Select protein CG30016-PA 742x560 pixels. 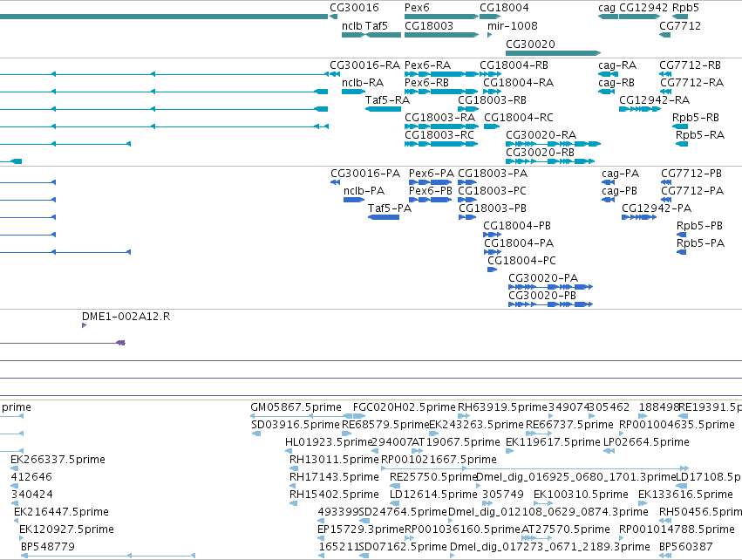335,182
